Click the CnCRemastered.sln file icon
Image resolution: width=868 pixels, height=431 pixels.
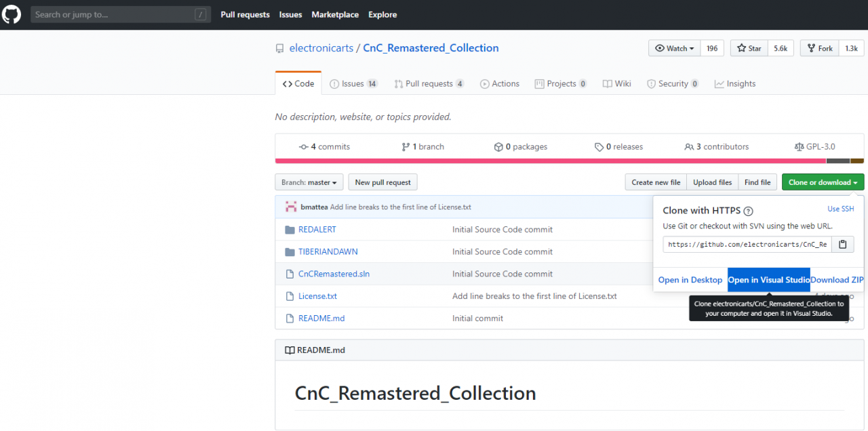point(290,274)
